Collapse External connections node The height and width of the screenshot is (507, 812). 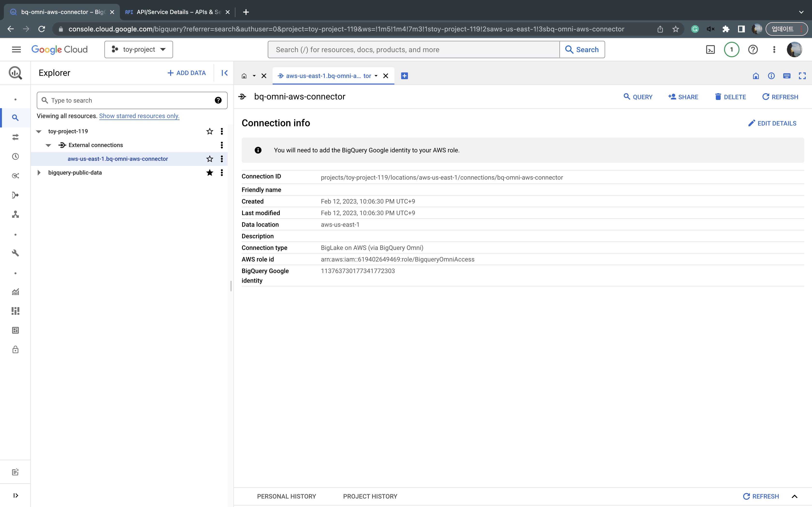(x=48, y=145)
